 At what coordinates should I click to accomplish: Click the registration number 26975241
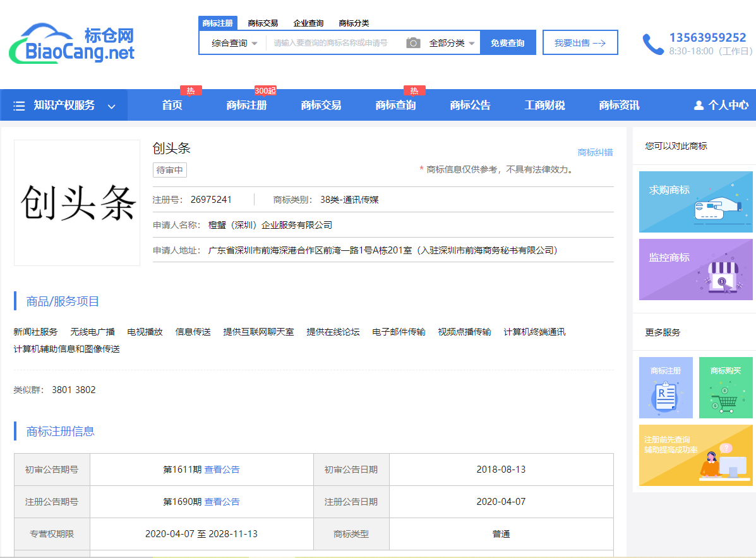pos(211,200)
